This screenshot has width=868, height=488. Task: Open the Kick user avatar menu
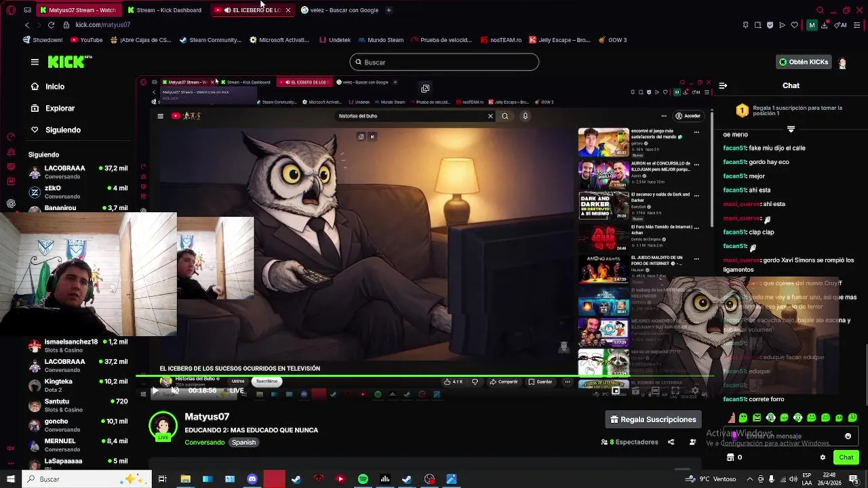842,62
